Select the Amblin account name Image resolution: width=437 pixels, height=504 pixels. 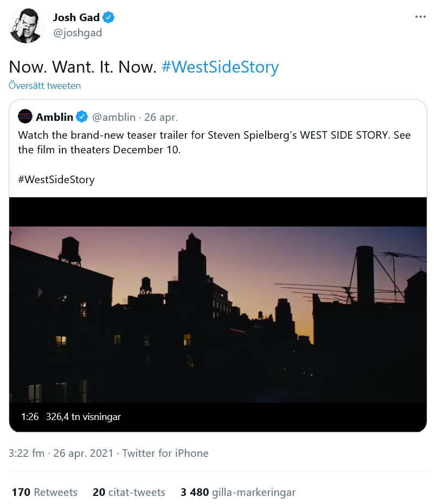[x=54, y=117]
